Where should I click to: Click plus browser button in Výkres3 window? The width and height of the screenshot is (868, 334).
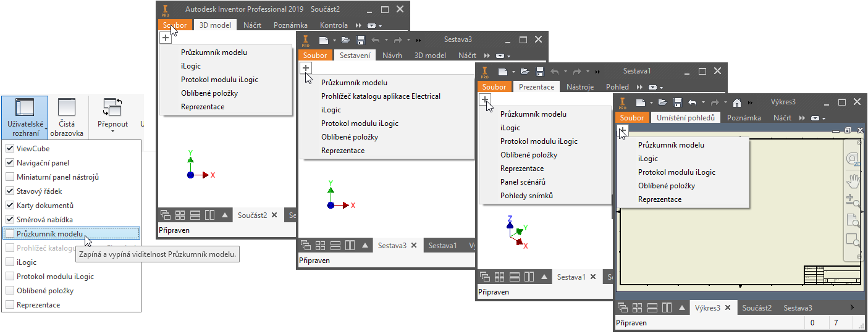[623, 130]
